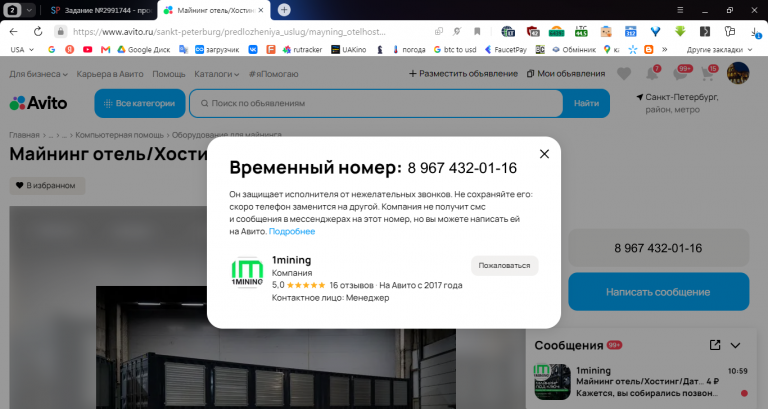768x409 pixels.
Task: Open the downloads icon in toolbar
Action: click(755, 32)
